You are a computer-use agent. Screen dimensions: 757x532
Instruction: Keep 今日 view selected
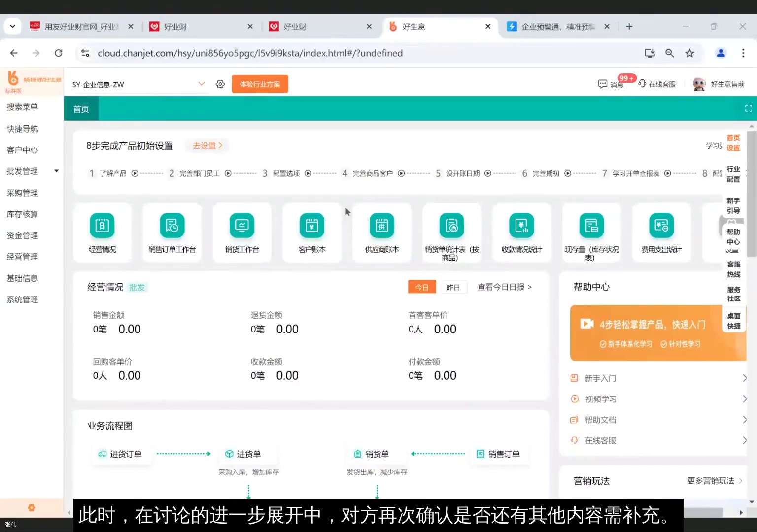422,287
